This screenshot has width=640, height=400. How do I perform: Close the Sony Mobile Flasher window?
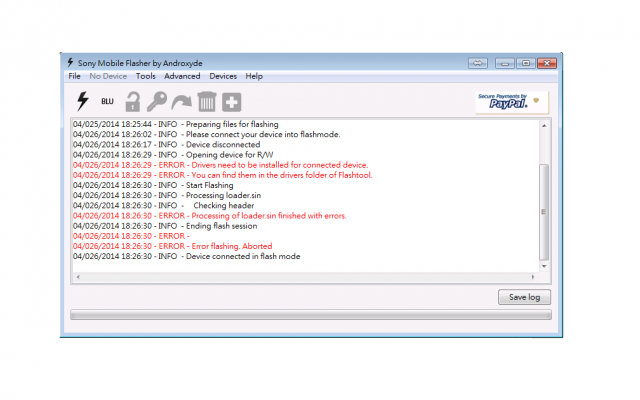[547, 63]
